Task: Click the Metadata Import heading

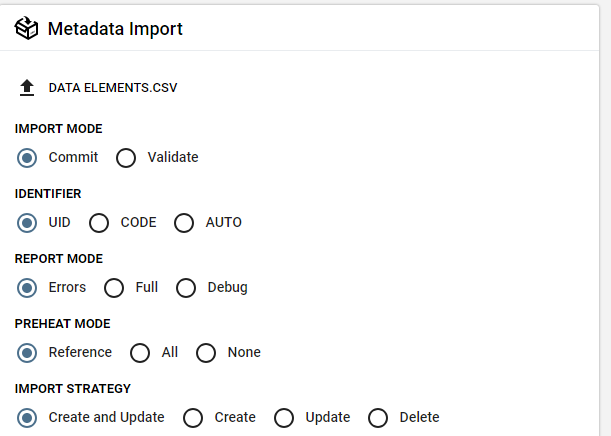Action: click(115, 29)
